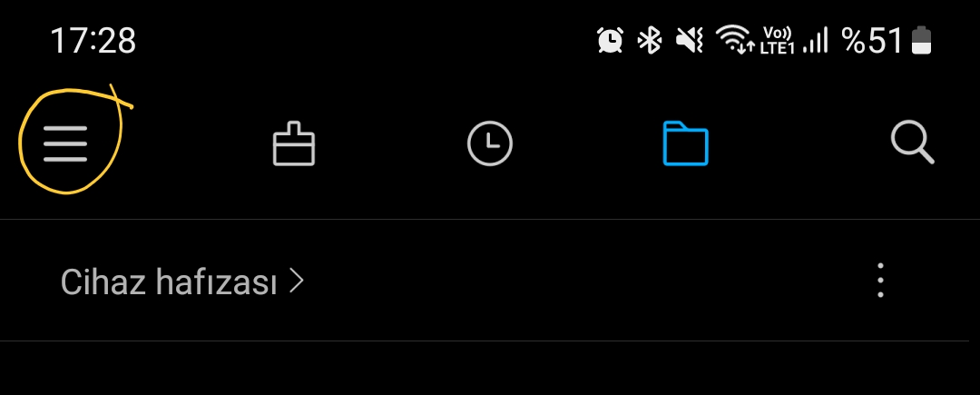This screenshot has width=980, height=395.
Task: Switch to the recent files clock tab
Action: [490, 143]
